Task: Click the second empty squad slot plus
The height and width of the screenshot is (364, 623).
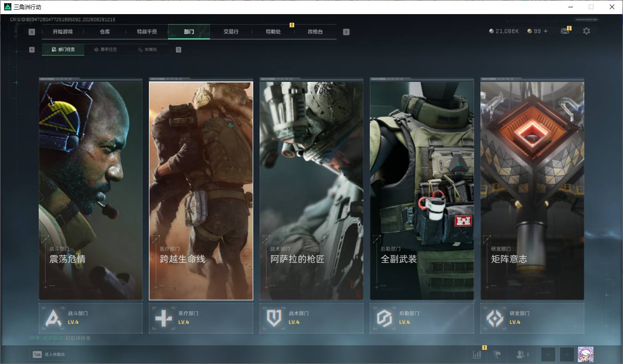Action: pos(567,354)
